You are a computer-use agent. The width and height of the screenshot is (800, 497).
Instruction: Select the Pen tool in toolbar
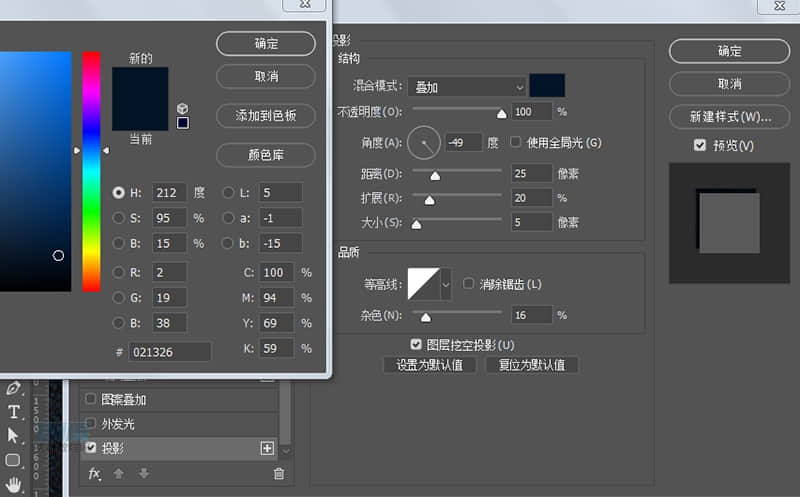pos(13,388)
